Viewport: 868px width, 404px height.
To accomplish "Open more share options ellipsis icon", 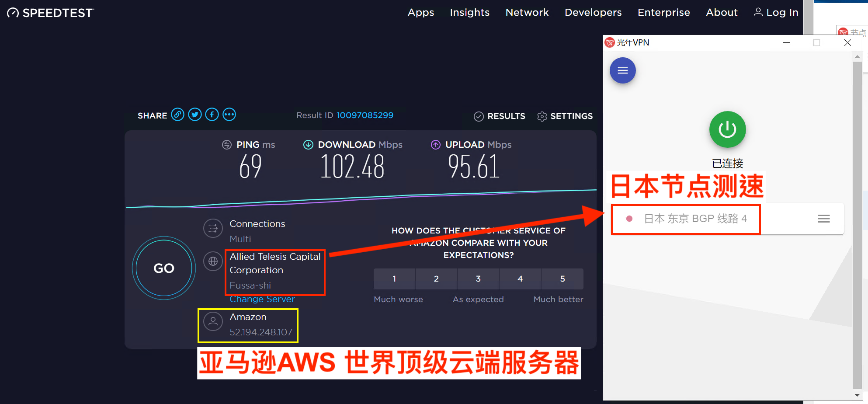I will click(x=229, y=115).
